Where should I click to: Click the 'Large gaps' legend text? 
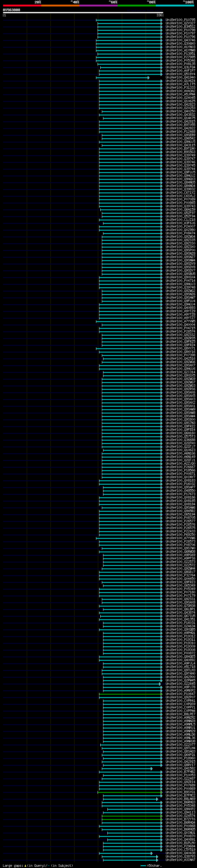[13, 866]
